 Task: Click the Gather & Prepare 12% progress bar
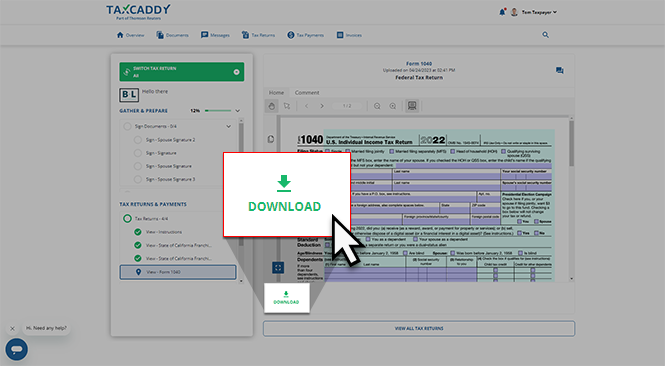[218, 111]
